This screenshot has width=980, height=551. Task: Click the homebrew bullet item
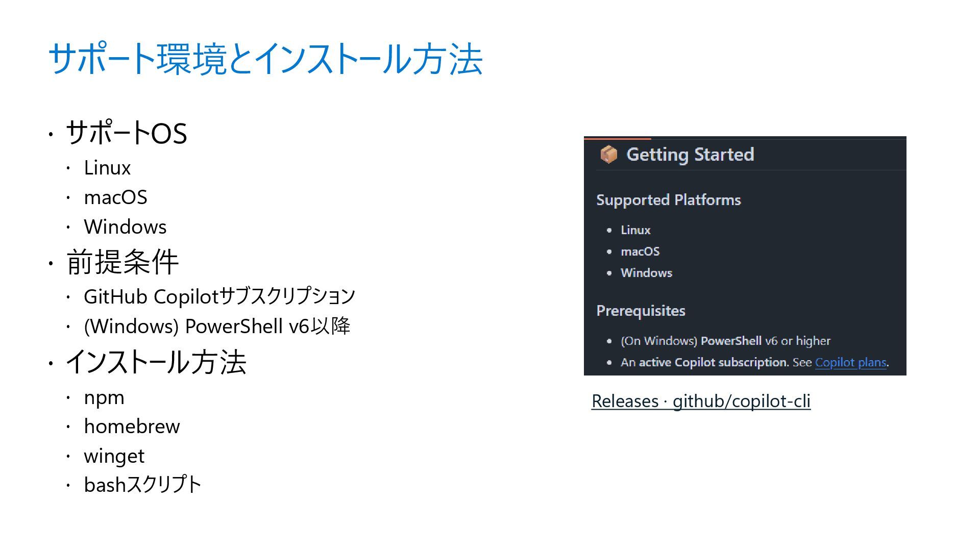pos(132,427)
